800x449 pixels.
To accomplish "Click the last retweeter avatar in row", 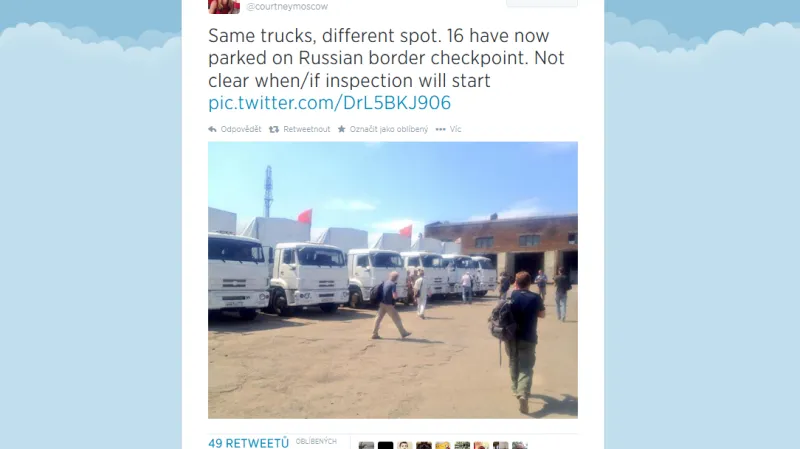I will point(519,445).
